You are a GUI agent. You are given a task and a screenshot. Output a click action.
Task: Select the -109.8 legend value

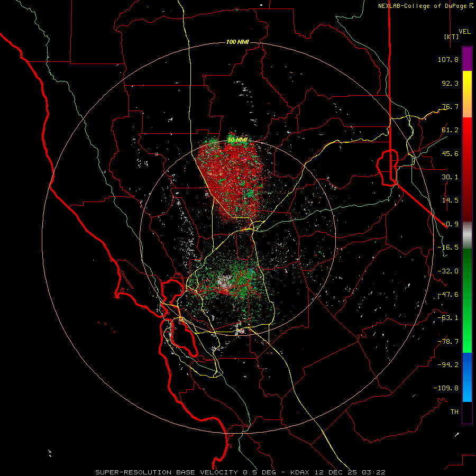coord(446,388)
